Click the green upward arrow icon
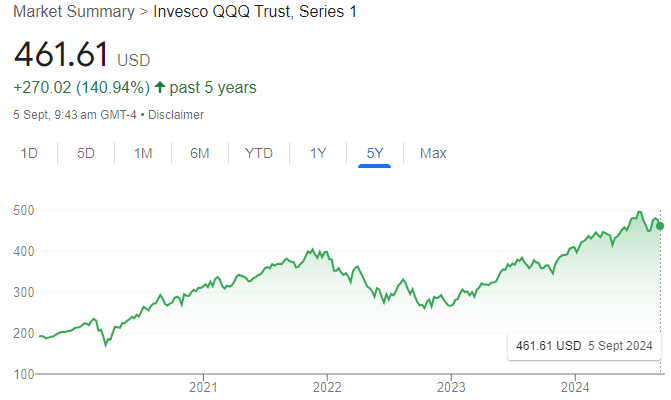Screen dimensions: 671x400 pyautogui.click(x=159, y=87)
